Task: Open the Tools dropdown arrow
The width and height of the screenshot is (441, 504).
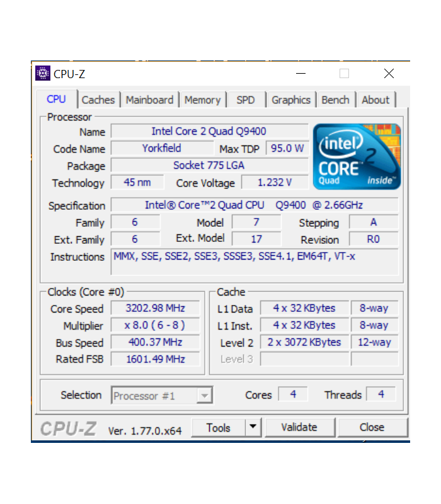Action: [x=253, y=427]
